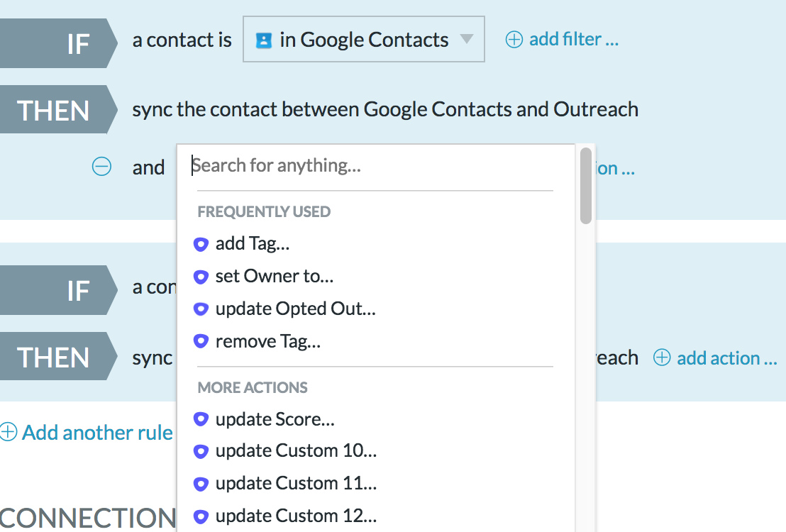
Task: Click the dropdown arrow beside Google Contacts
Action: coord(467,38)
